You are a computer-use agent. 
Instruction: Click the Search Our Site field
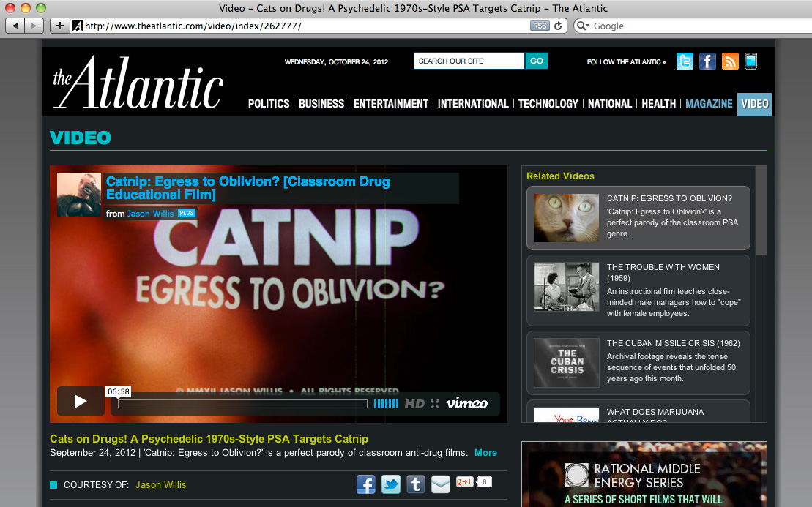point(469,61)
